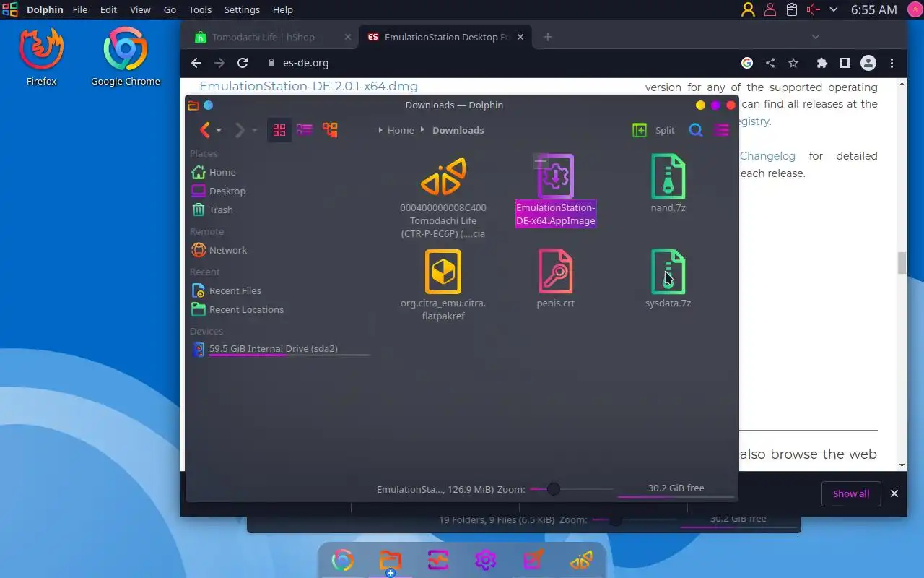Mute volume from system tray
Image resolution: width=924 pixels, height=578 pixels.
point(814,9)
